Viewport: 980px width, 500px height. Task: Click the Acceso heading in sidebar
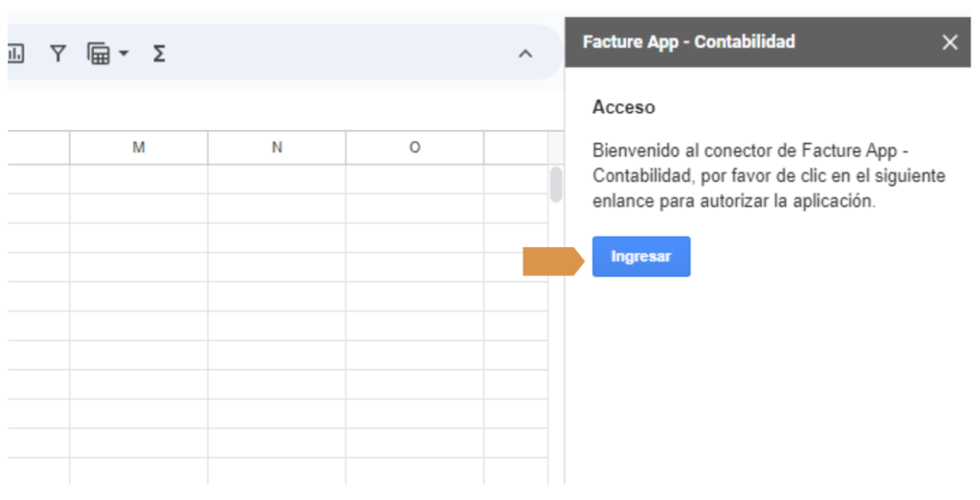[623, 107]
